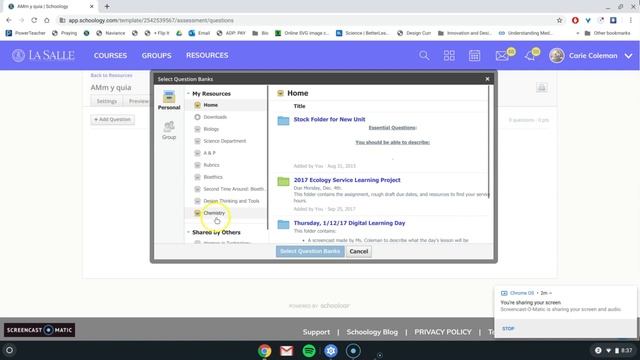
Task: Open 2017 Ecology Service Learning Project folder
Action: 347,180
